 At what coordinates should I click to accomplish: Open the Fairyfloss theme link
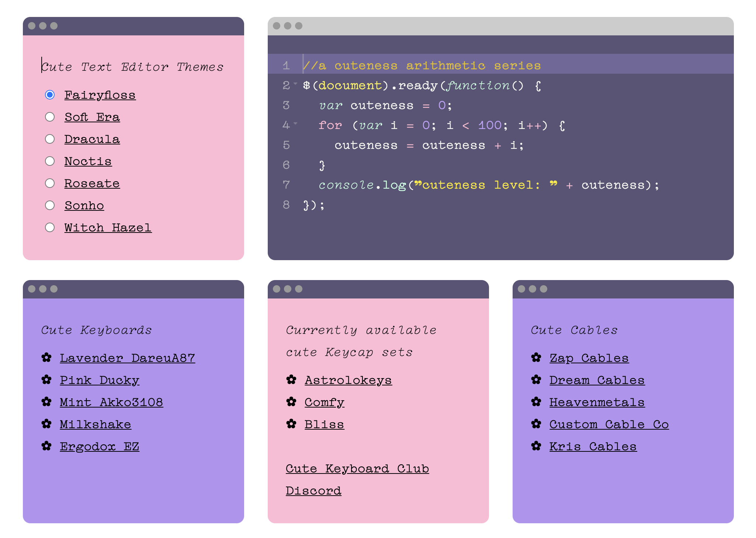100,95
